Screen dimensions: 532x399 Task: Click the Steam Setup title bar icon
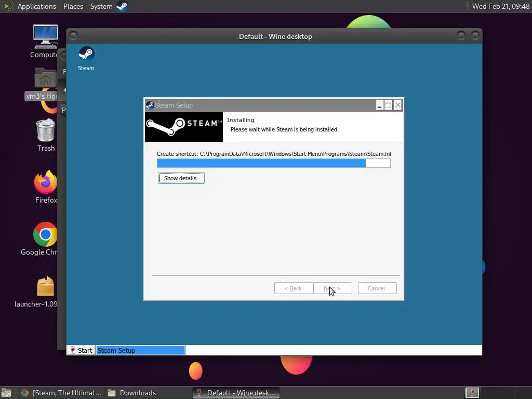click(x=150, y=105)
